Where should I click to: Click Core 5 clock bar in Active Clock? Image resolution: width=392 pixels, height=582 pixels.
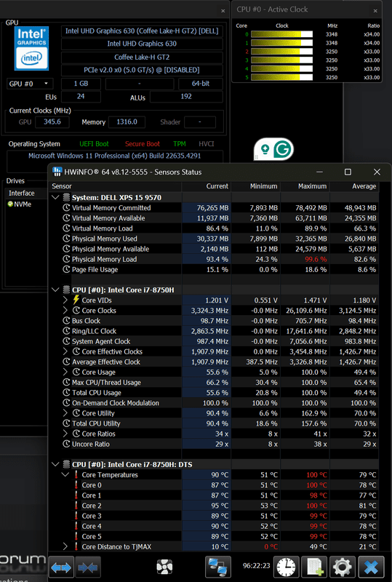tap(281, 77)
